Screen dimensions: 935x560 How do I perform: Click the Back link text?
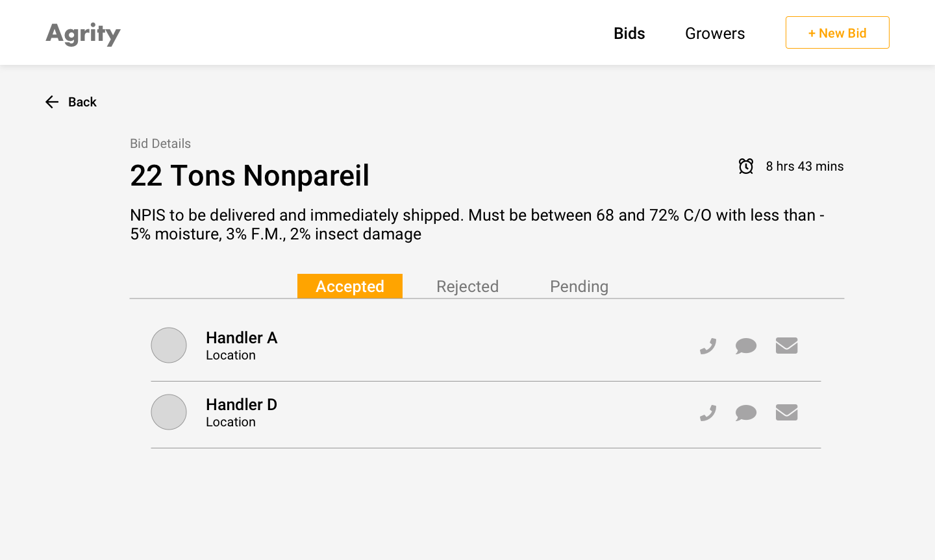point(82,102)
